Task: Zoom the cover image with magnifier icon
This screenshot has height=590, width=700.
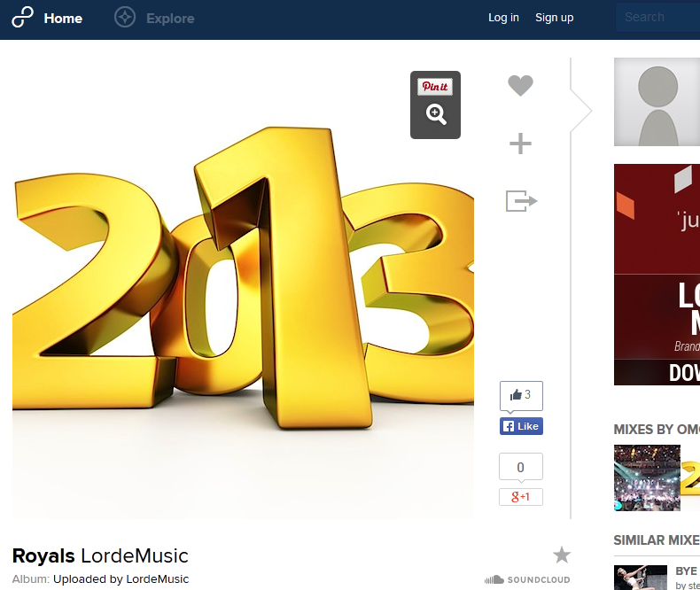Action: (x=435, y=114)
